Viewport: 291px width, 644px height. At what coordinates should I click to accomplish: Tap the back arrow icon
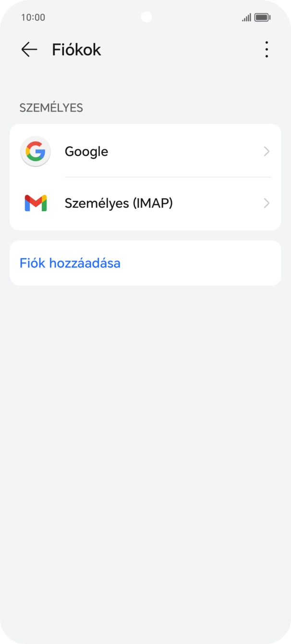pos(28,49)
